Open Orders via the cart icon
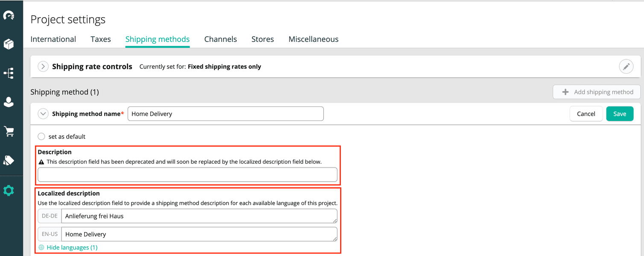This screenshot has width=644, height=256. (9, 131)
